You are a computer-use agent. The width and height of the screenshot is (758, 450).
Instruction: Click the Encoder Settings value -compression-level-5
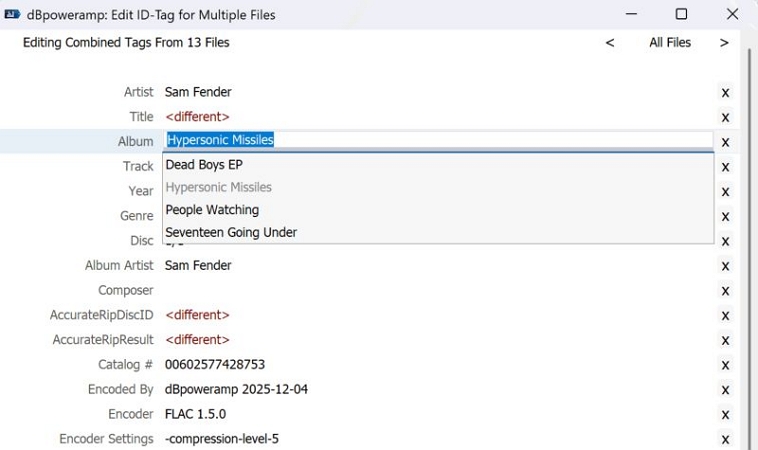click(x=222, y=439)
